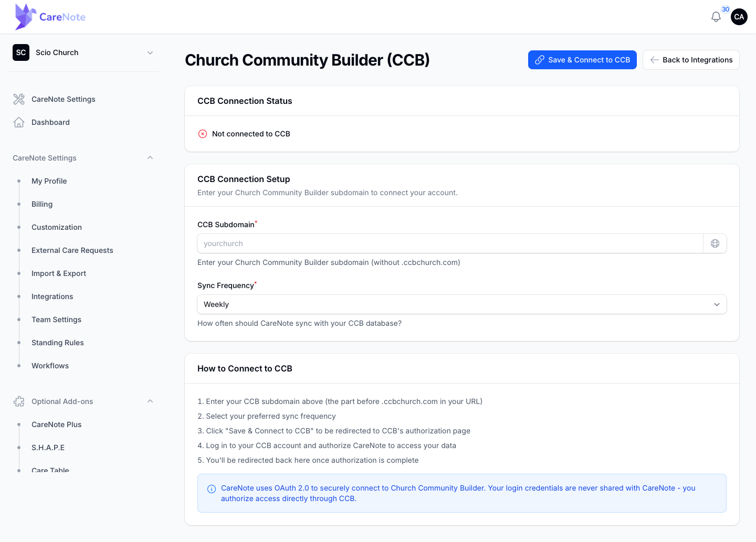This screenshot has width=756, height=542.
Task: Click the Optional Add-ons puzzle icon
Action: [19, 401]
